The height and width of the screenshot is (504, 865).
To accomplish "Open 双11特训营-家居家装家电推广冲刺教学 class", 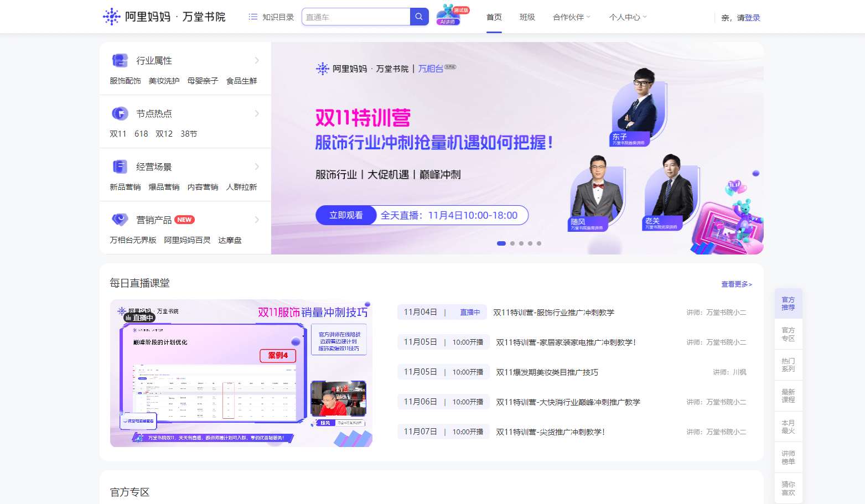I will pyautogui.click(x=566, y=342).
